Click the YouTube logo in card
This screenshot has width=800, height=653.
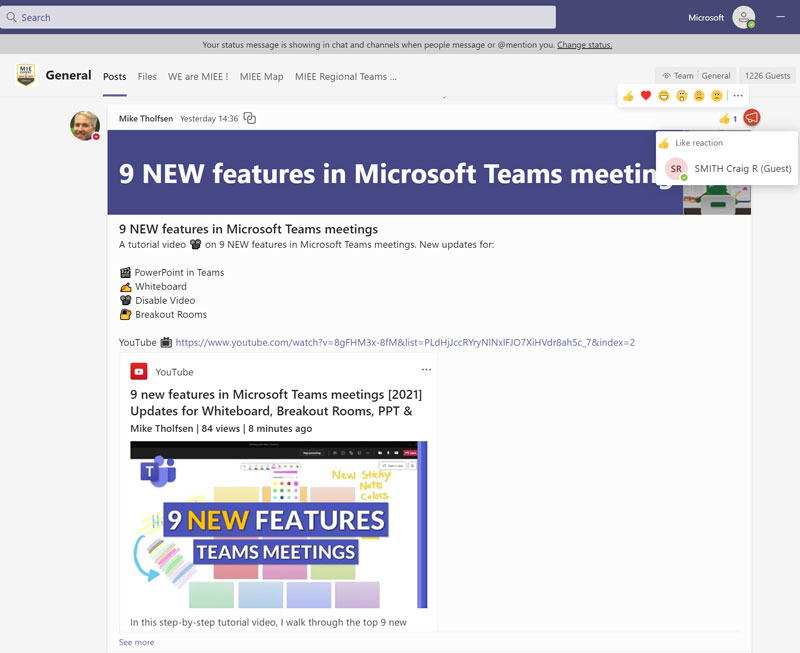[139, 371]
